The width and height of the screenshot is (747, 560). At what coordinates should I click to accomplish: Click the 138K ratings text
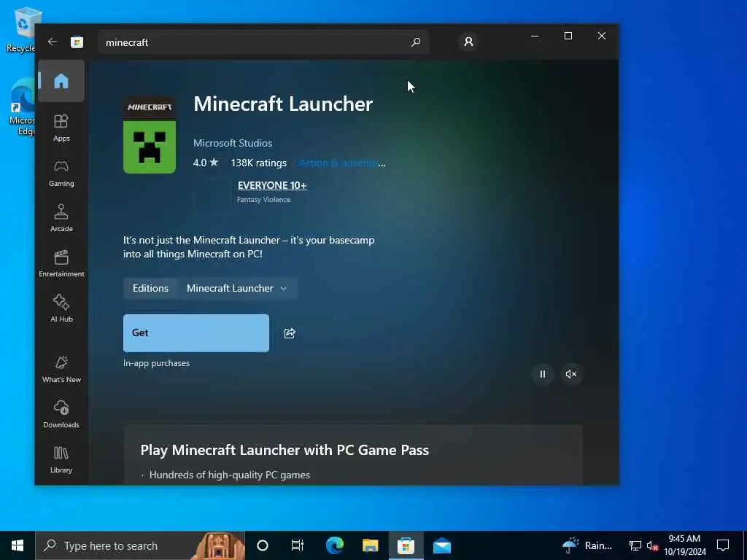259,163
